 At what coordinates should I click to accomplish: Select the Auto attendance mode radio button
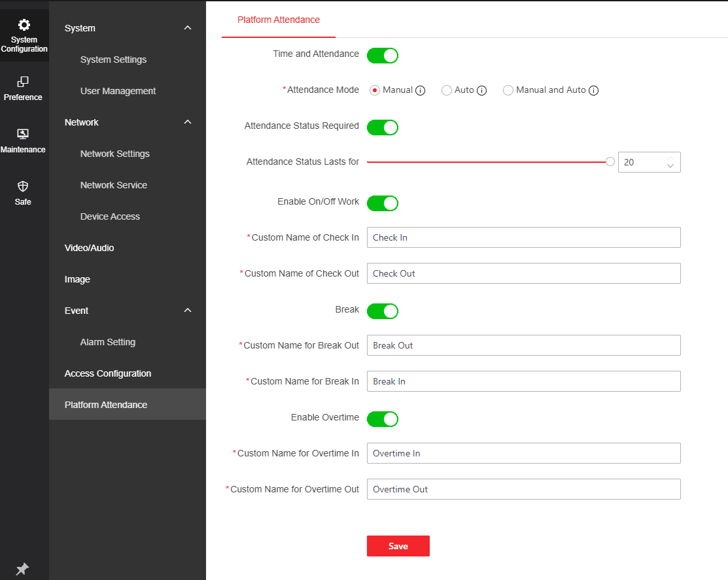pos(447,91)
